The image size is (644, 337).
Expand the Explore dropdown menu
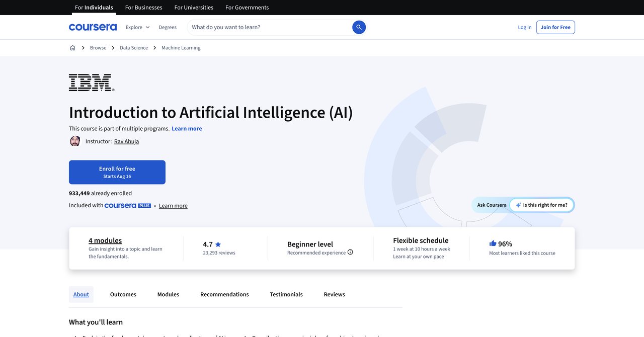(x=138, y=27)
